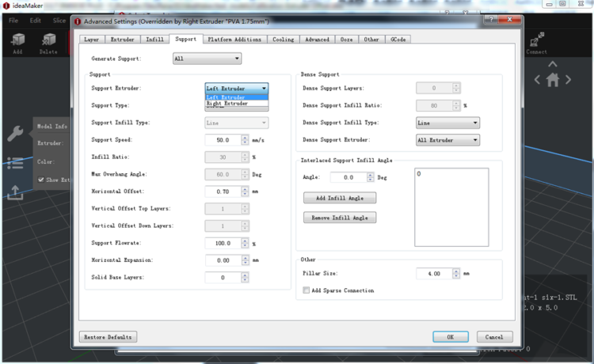
Task: Click the Horizontal Expansion value field
Action: [223, 260]
